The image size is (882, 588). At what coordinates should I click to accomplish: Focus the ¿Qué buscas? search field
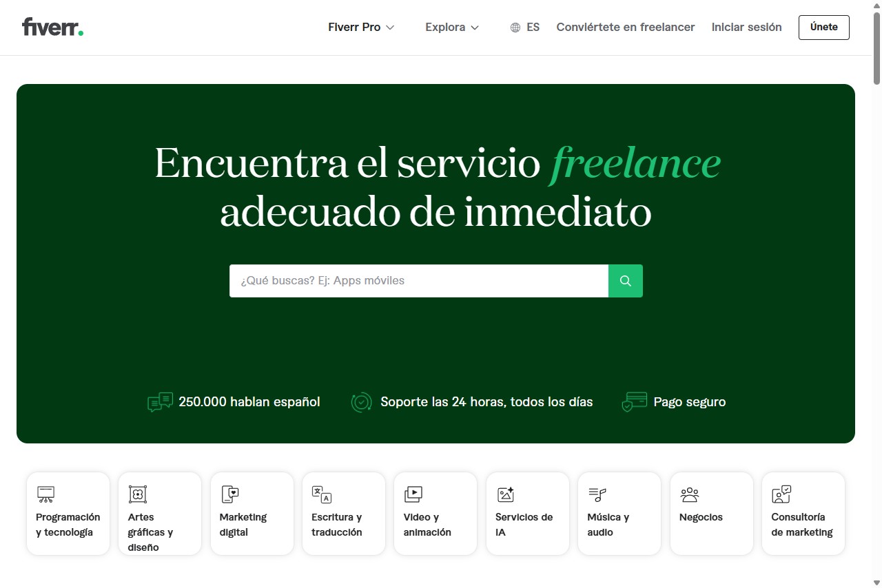419,281
